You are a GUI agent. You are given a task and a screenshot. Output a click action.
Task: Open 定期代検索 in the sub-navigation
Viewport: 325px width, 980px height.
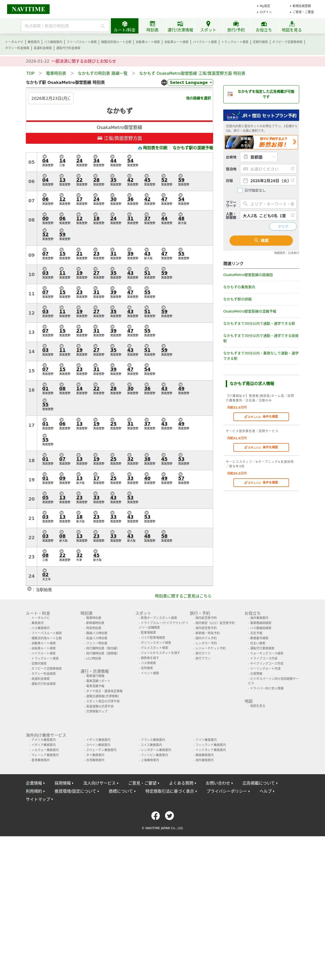260,42
